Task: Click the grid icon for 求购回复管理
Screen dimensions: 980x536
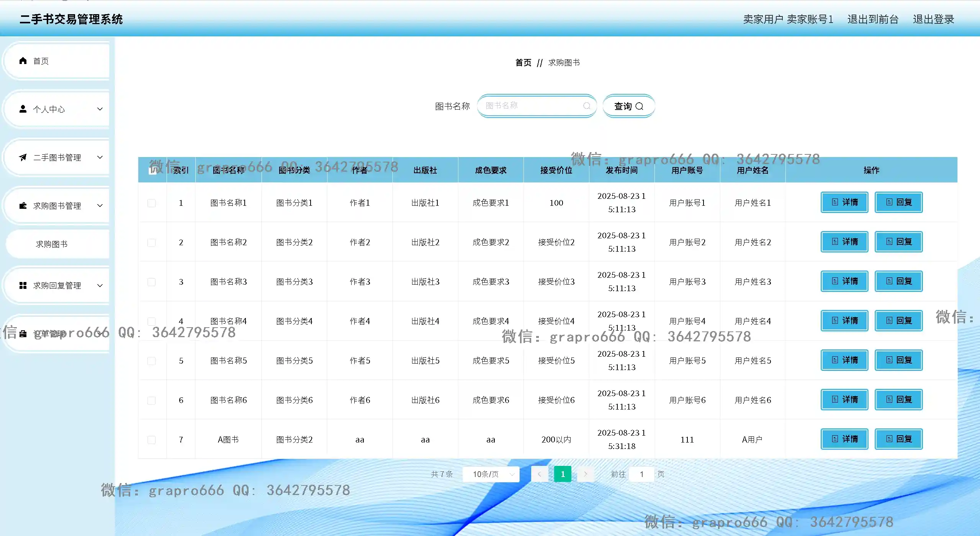Action: coord(23,285)
